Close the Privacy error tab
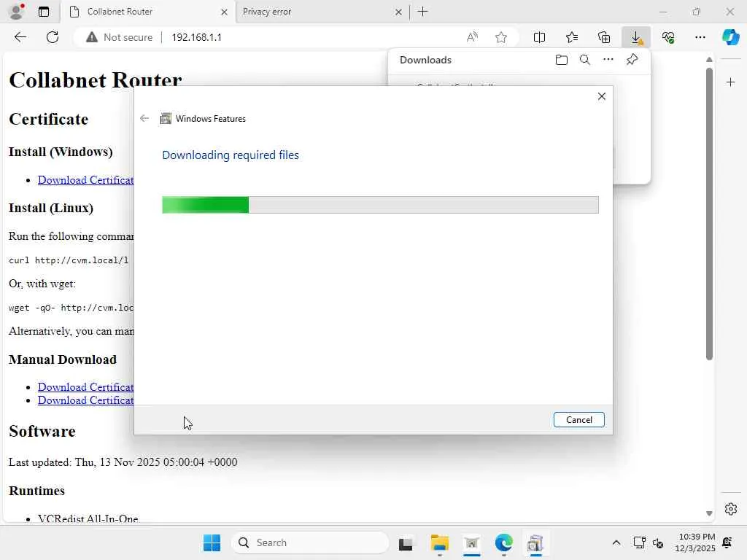Image resolution: width=747 pixels, height=560 pixels. 398,12
